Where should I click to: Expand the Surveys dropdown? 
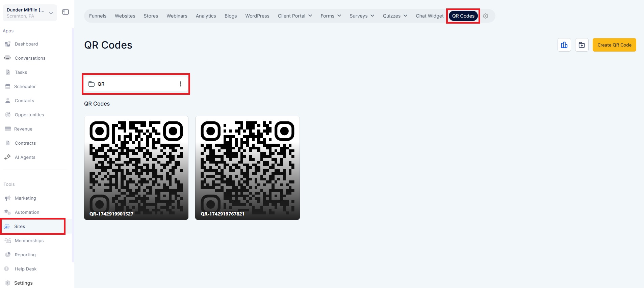click(x=362, y=16)
